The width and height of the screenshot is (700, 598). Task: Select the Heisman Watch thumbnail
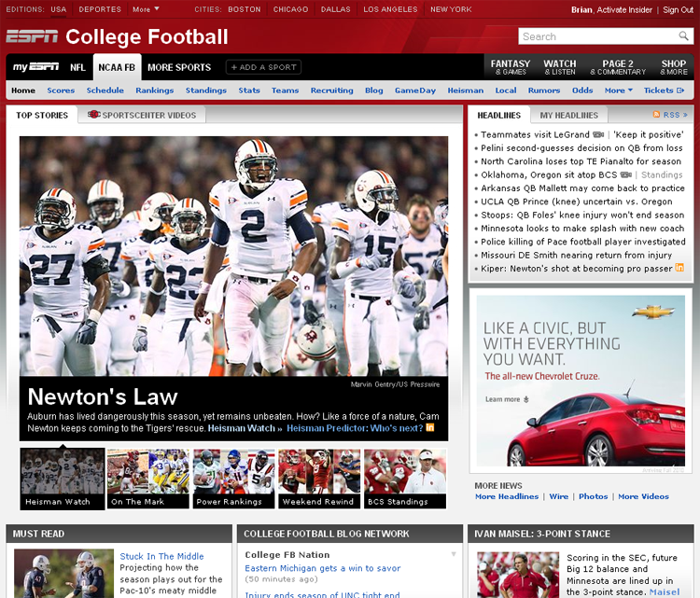63,479
